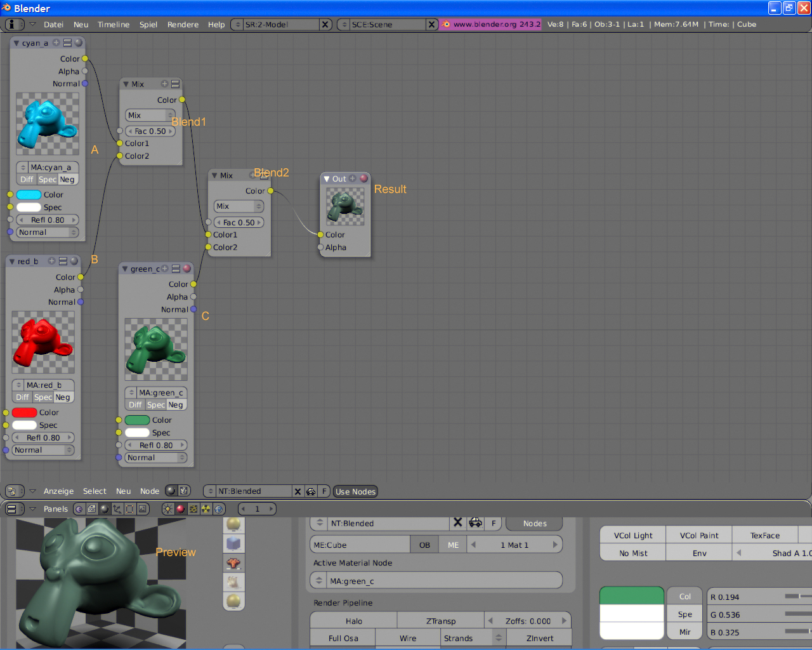Open the Spiel menu
Viewport: 812px width, 650px height.
pos(148,25)
